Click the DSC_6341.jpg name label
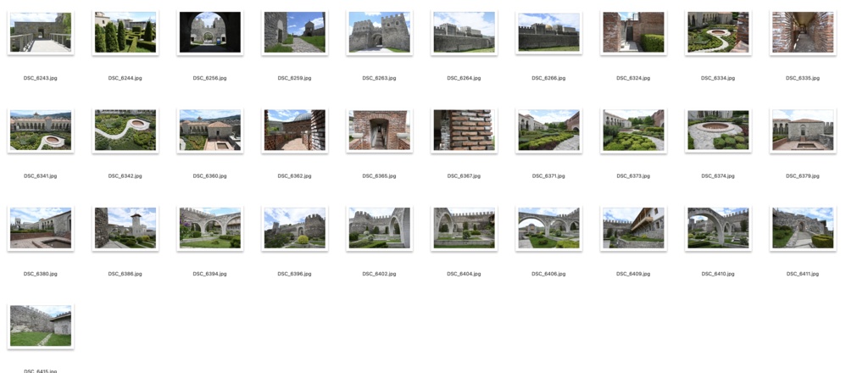 tap(41, 176)
